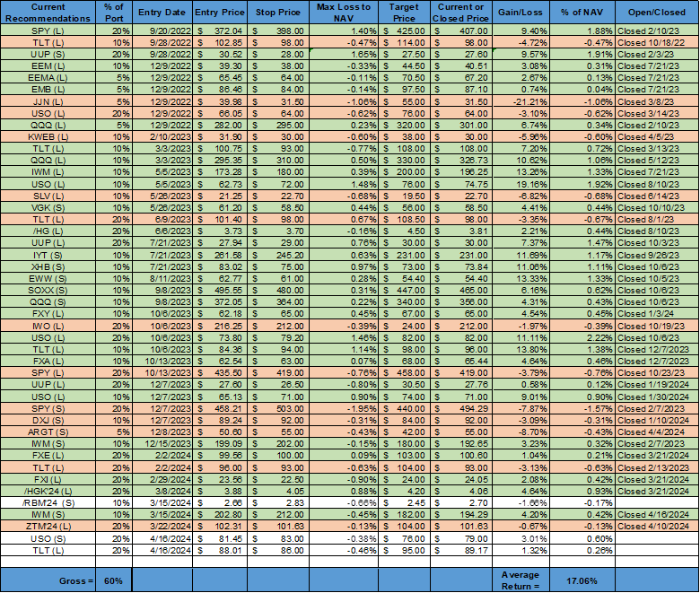This screenshot has width=700, height=593.
Task: Select the '19.16%' gain/loss value
Action: click(521, 184)
